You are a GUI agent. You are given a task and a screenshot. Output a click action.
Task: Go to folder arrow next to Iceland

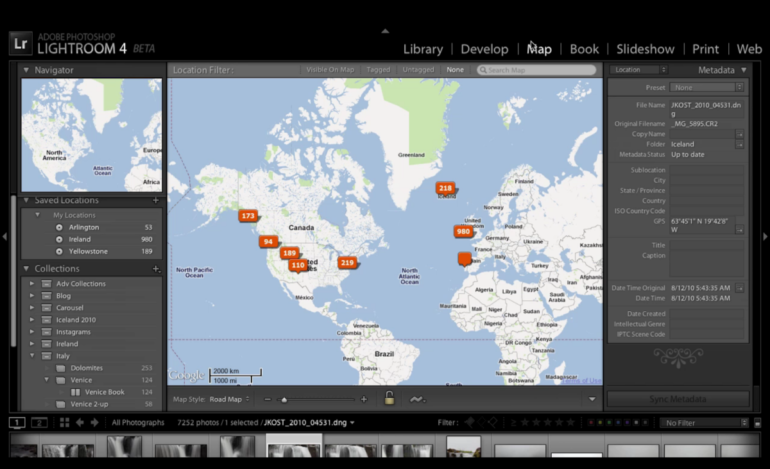(x=740, y=144)
